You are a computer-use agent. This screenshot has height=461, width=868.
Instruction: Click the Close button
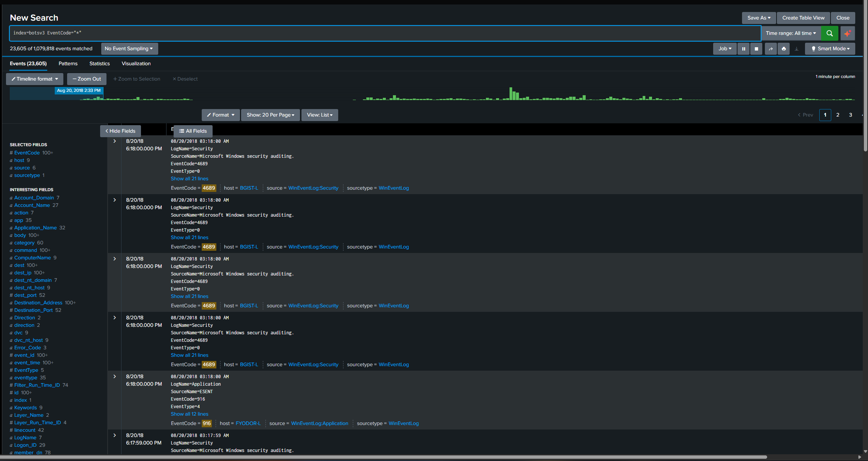843,18
